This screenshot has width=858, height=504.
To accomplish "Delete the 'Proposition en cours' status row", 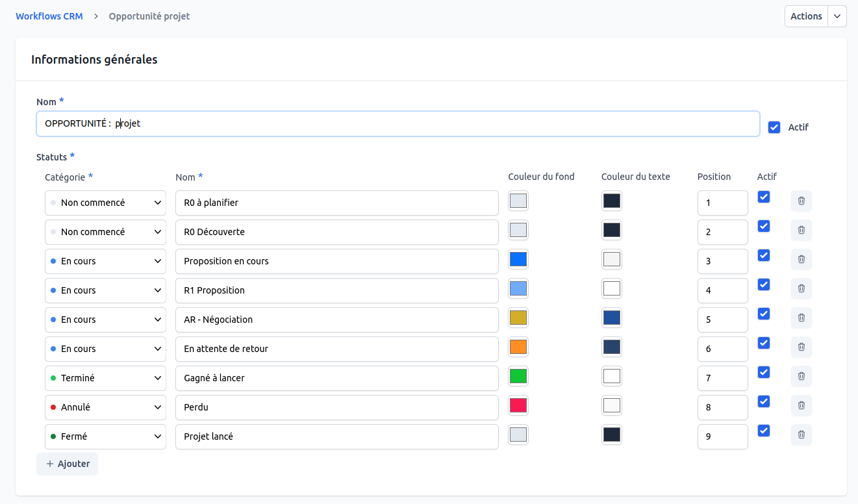I will pyautogui.click(x=801, y=259).
